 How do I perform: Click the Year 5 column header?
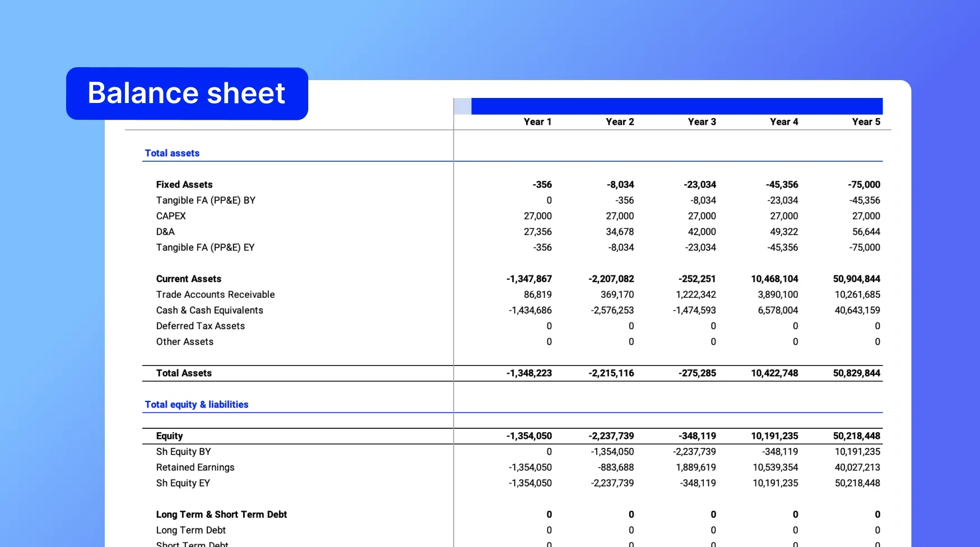[866, 122]
